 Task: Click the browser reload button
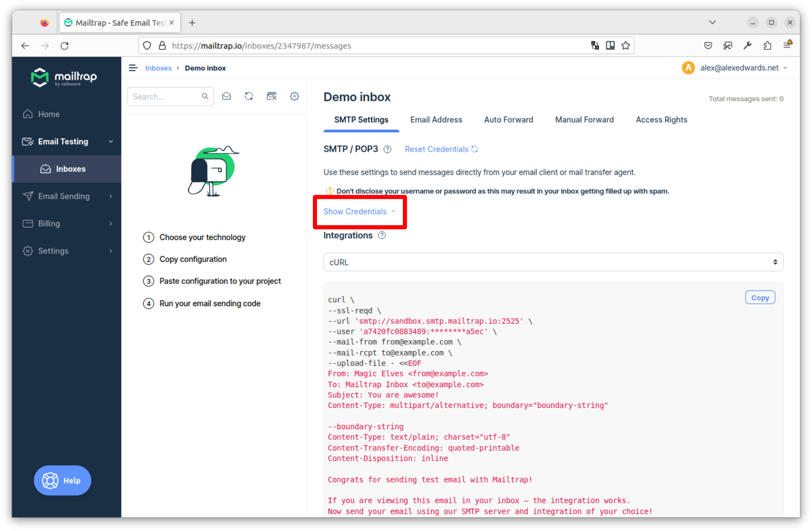65,45
